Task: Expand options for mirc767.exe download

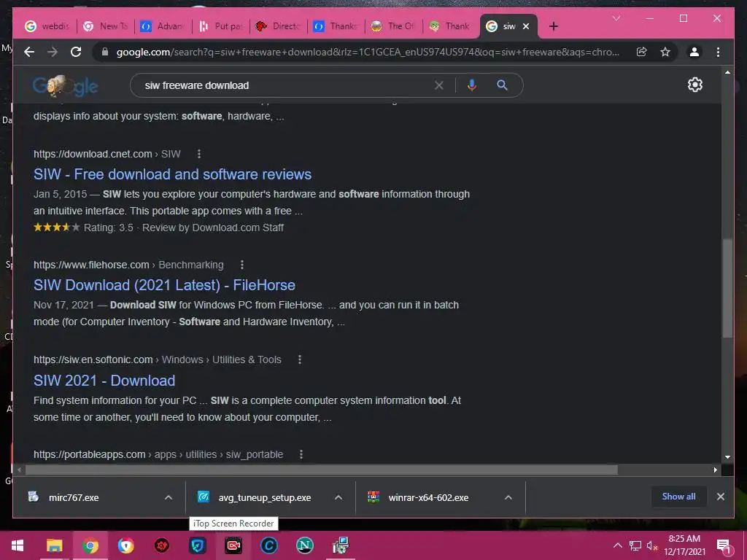Action: click(169, 497)
